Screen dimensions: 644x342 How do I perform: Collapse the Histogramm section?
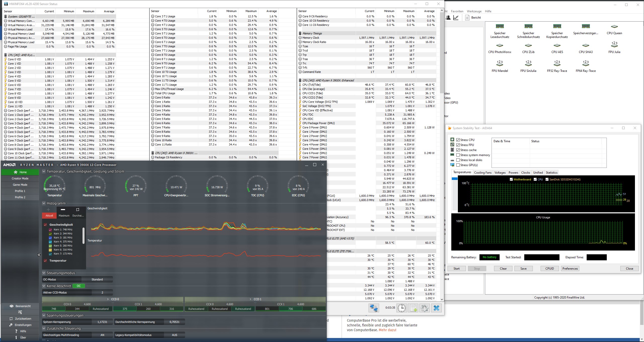pyautogui.click(x=44, y=203)
